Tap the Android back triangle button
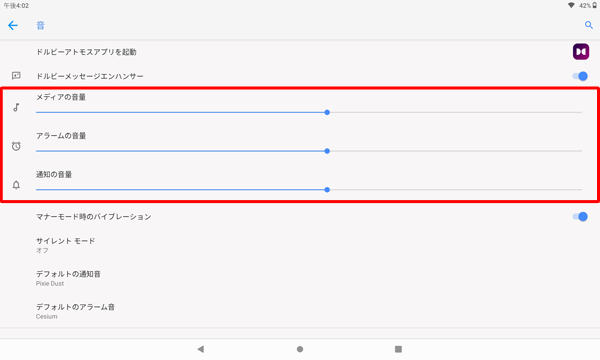This screenshot has height=360, width=600. pos(201,349)
